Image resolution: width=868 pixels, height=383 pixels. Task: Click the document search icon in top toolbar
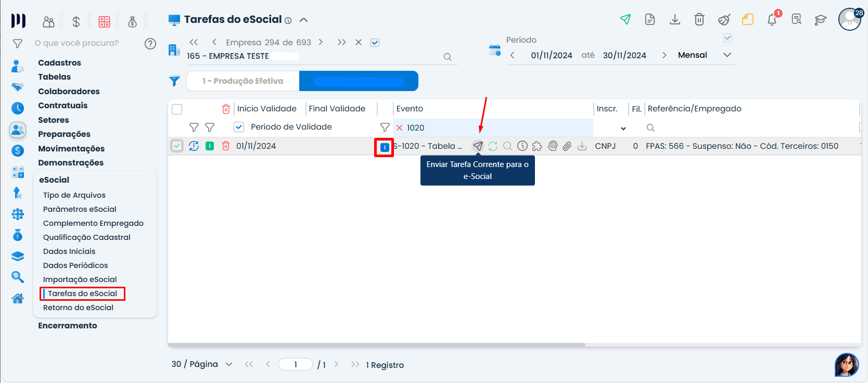coord(797,20)
